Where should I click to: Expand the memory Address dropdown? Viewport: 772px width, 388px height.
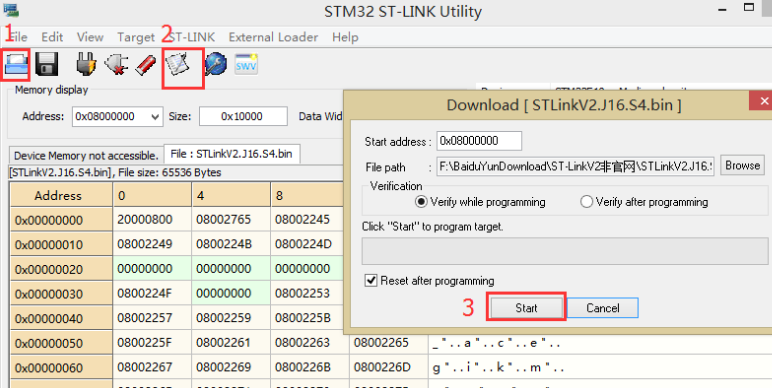[x=155, y=117]
